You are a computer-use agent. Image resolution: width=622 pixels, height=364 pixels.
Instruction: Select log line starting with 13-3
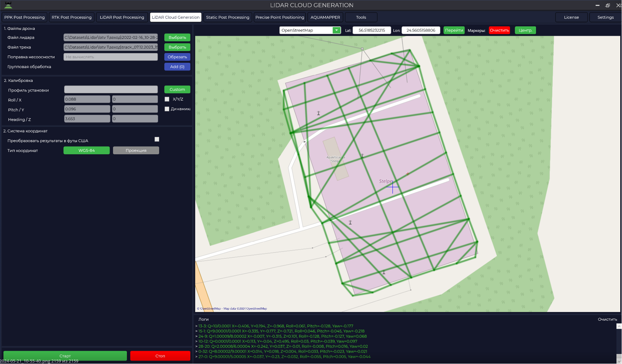coord(276,326)
